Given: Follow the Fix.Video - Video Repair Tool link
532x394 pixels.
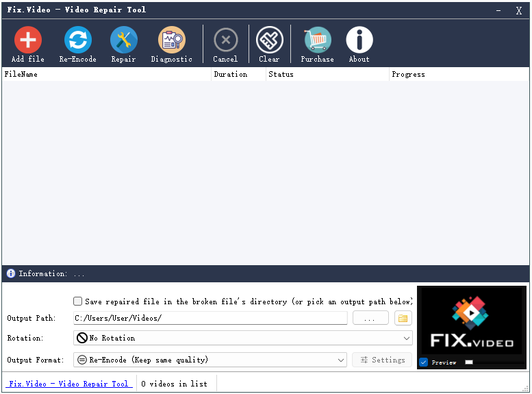Looking at the screenshot, I should [x=69, y=384].
